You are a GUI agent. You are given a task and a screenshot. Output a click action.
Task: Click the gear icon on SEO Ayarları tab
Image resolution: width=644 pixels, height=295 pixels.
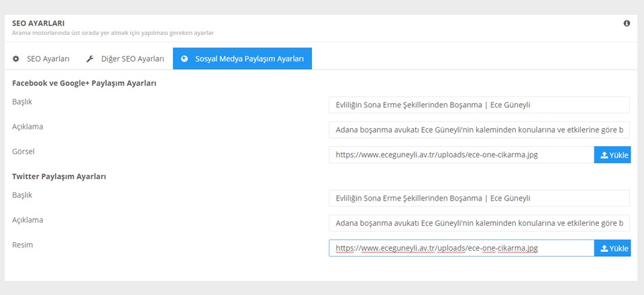tap(16, 59)
